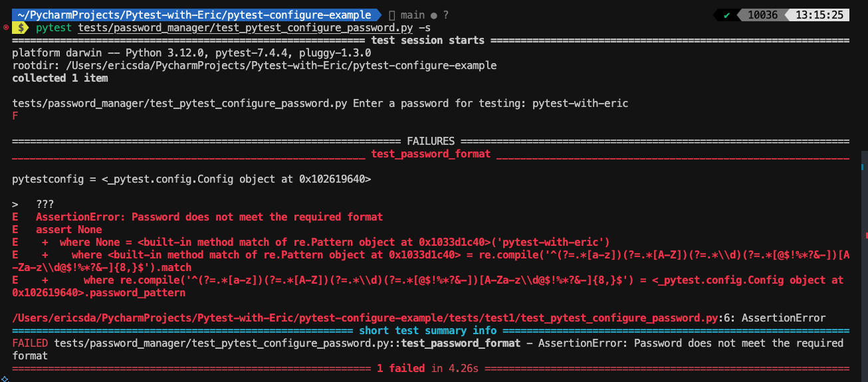This screenshot has height=382, width=868.
Task: Click the red error circle beside the prompt
Action: pos(5,28)
